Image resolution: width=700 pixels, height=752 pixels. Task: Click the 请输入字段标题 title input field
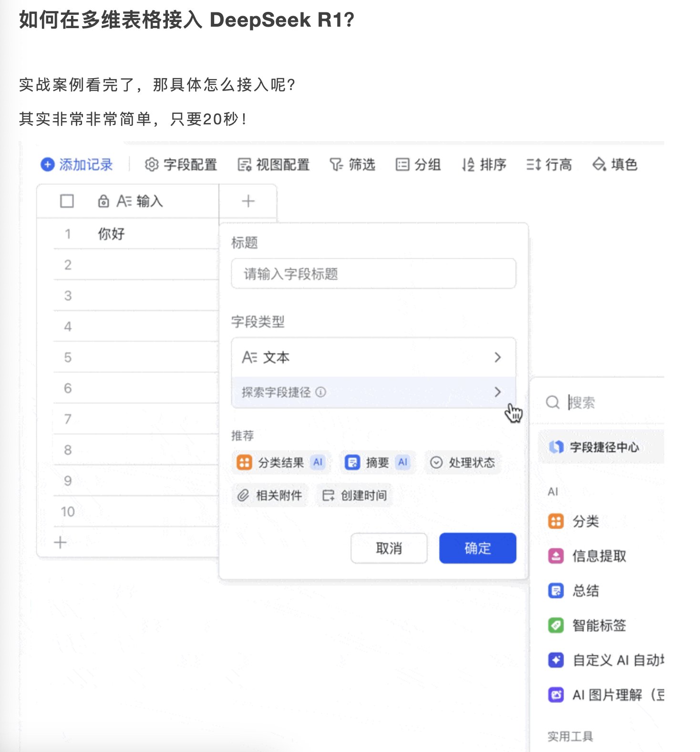pos(373,274)
